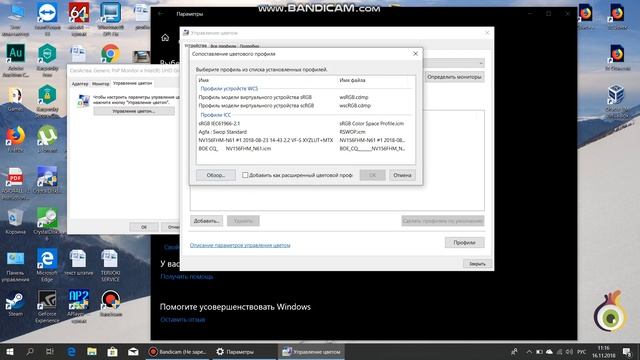Open the Подробно tab in the color management window
Image resolution: width=640 pixels, height=360 pixels.
coord(249,46)
